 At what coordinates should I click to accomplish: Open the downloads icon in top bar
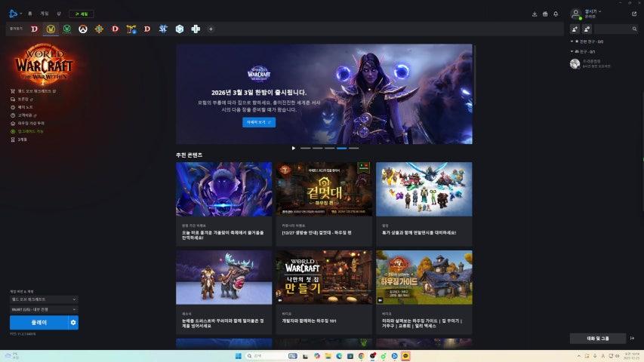click(x=535, y=14)
